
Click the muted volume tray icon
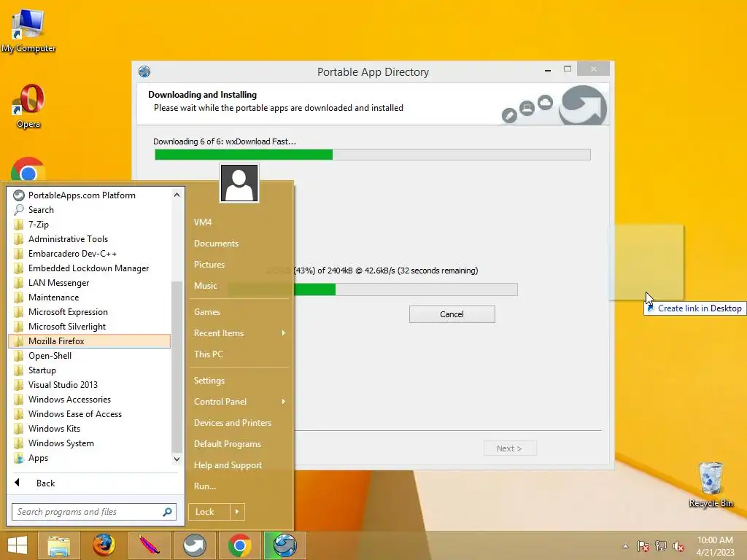tap(678, 546)
